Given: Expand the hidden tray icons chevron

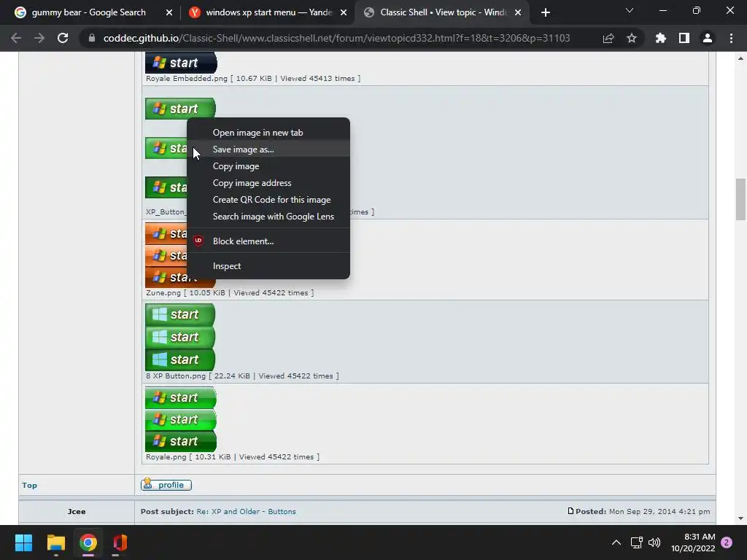Looking at the screenshot, I should click(x=616, y=542).
